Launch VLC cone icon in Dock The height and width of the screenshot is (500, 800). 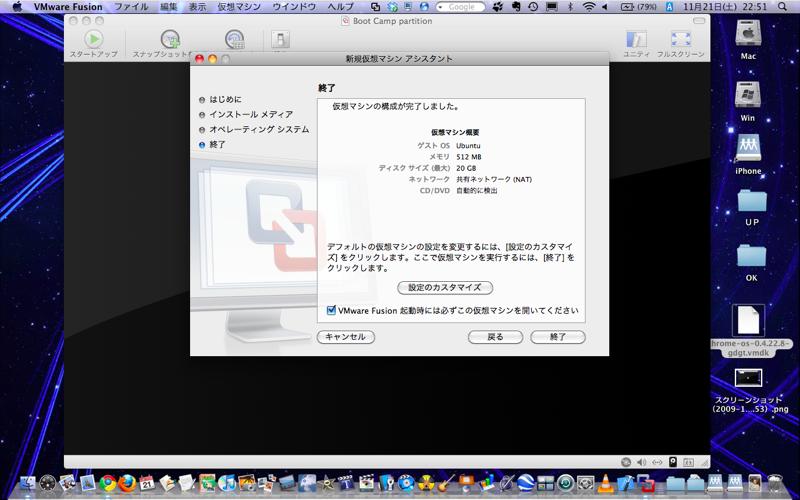606,483
